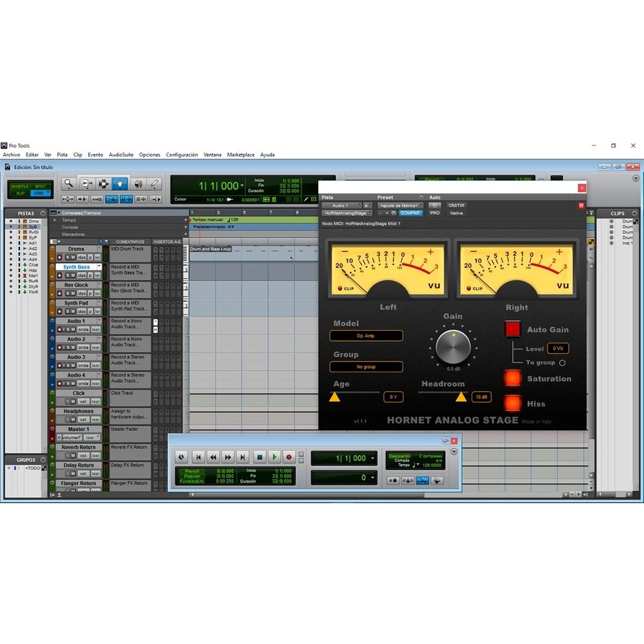Enable SPOT edit mode
This screenshot has width=644, height=644.
click(x=40, y=186)
